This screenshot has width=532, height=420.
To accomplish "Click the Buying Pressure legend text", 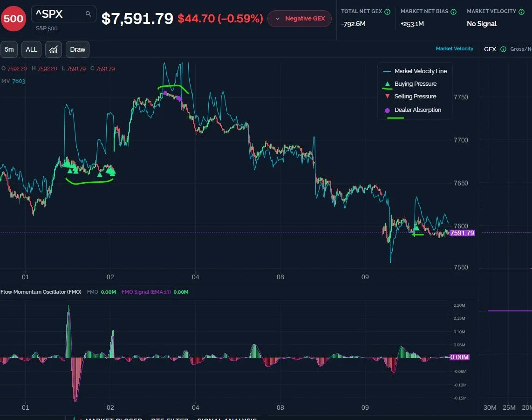I will [415, 83].
